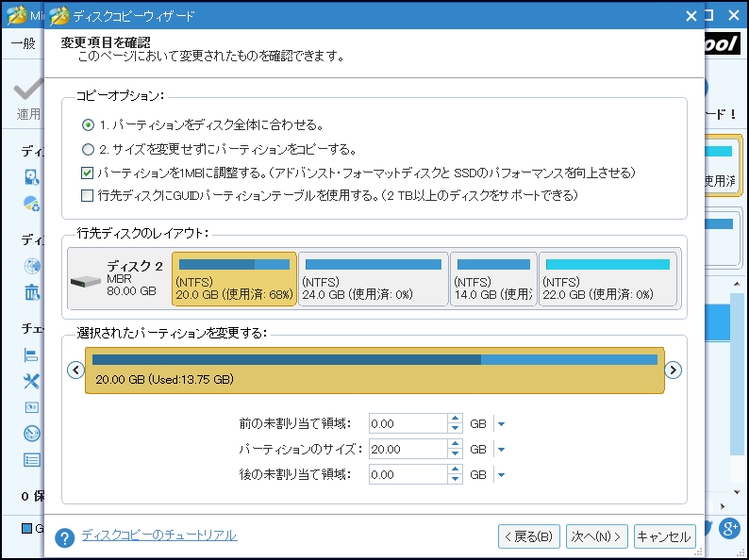Image resolution: width=749 pixels, height=560 pixels.
Task: Select the 20.0 GB NTFS partition block
Action: [234, 279]
